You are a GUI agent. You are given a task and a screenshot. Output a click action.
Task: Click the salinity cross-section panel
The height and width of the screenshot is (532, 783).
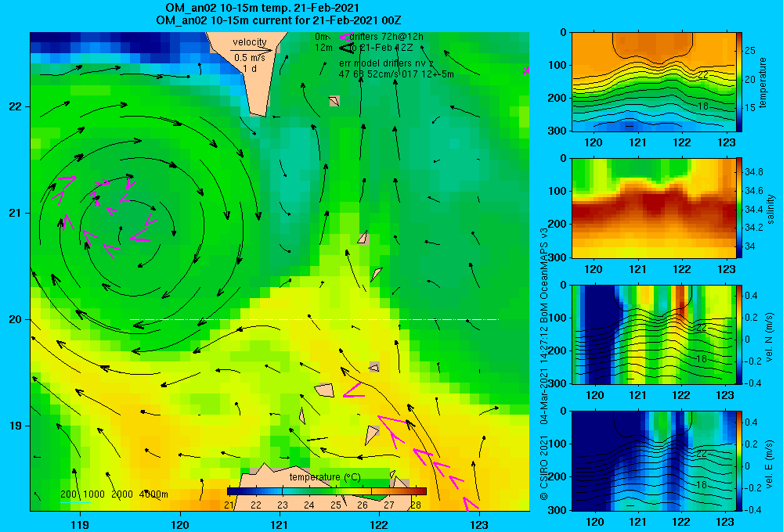[654, 208]
